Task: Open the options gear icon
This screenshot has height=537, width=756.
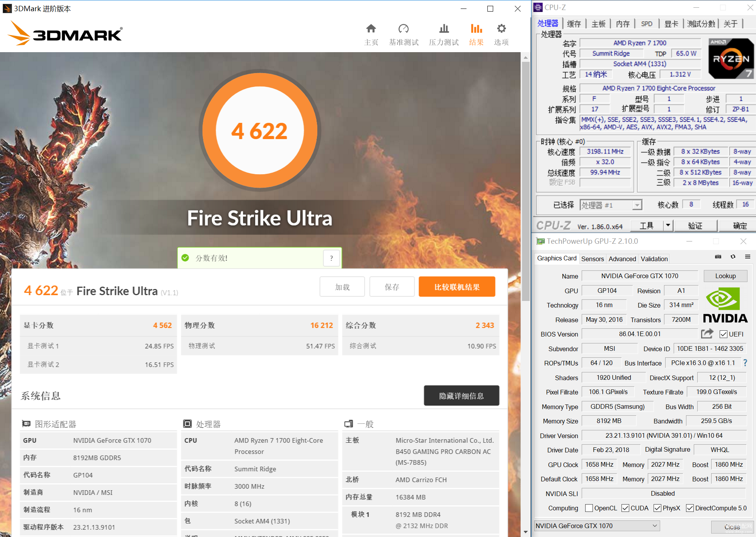Action: point(501,29)
